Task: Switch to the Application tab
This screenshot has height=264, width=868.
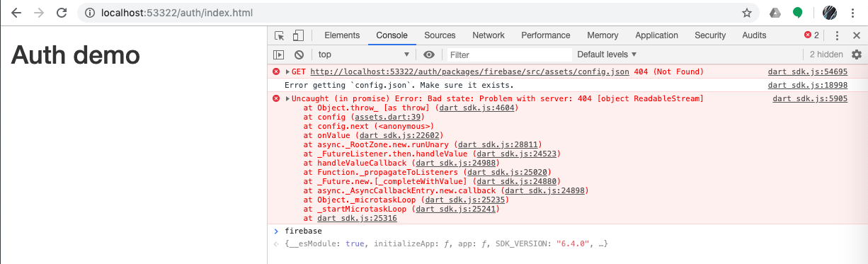Action: 656,35
